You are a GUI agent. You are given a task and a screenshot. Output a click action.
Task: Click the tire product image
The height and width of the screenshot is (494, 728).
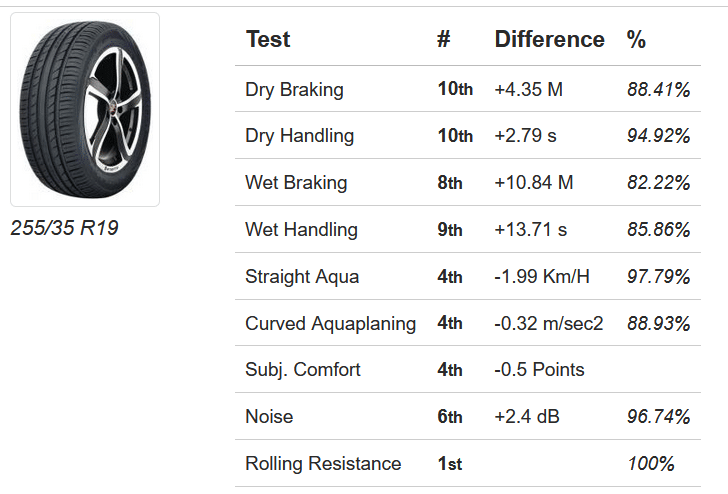coord(85,109)
